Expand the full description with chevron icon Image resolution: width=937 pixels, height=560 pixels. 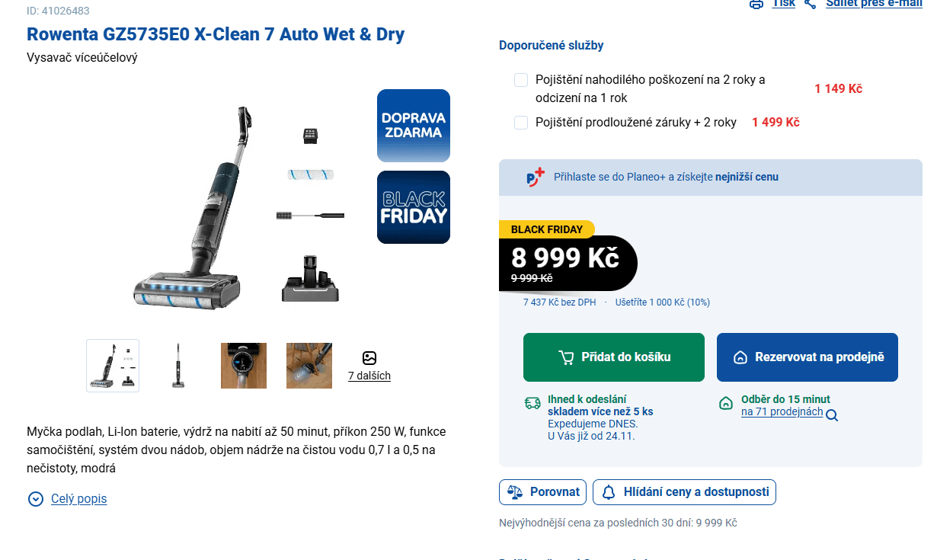[x=35, y=499]
